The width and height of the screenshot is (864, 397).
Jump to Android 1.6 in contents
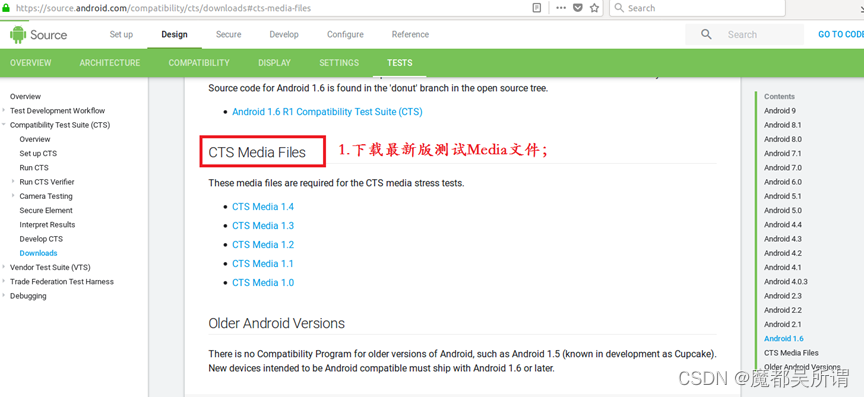(784, 339)
